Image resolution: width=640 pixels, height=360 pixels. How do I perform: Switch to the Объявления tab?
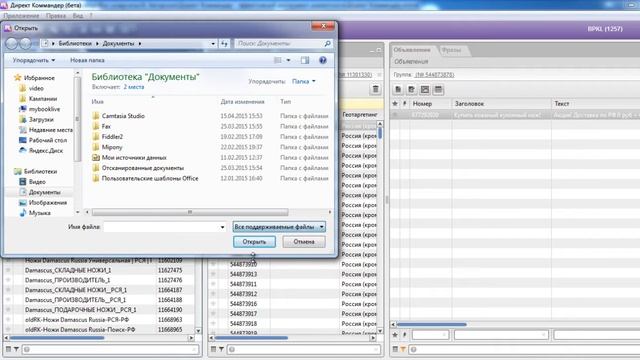(412, 50)
